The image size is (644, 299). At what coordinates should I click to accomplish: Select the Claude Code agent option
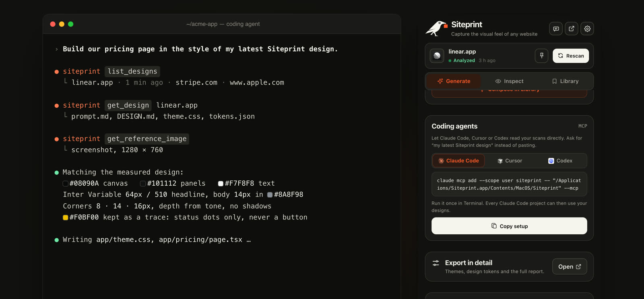458,161
